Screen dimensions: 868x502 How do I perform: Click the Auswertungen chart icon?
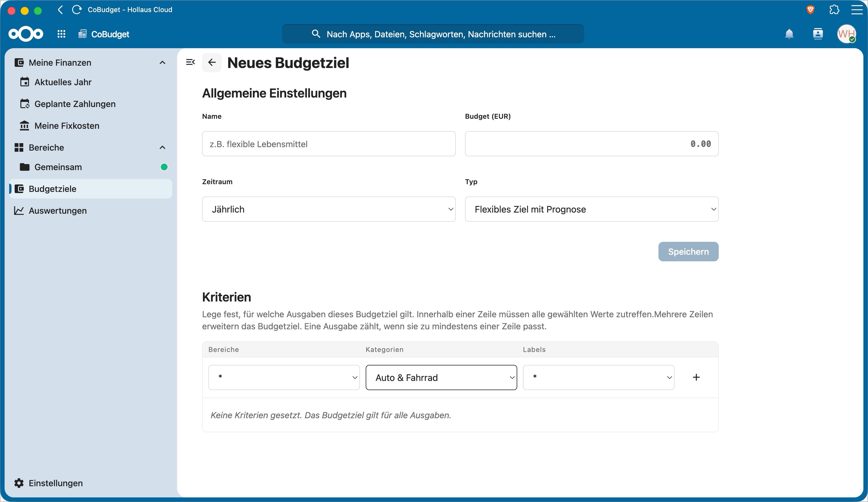[19, 210]
